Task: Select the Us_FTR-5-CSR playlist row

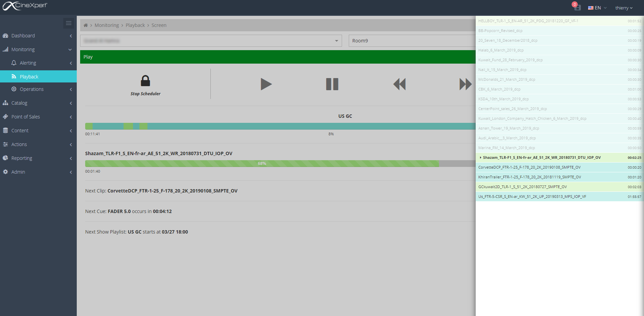Action: tap(560, 197)
